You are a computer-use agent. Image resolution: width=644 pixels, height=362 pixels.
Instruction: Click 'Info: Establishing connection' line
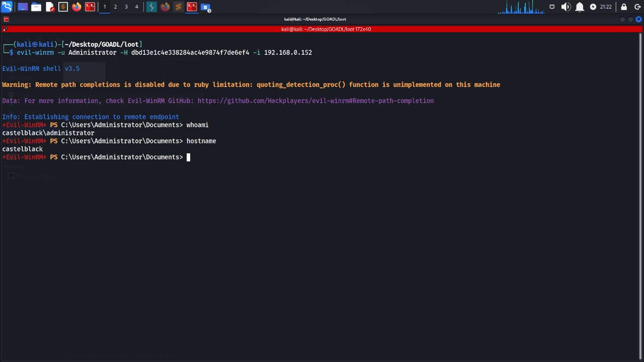click(x=91, y=117)
